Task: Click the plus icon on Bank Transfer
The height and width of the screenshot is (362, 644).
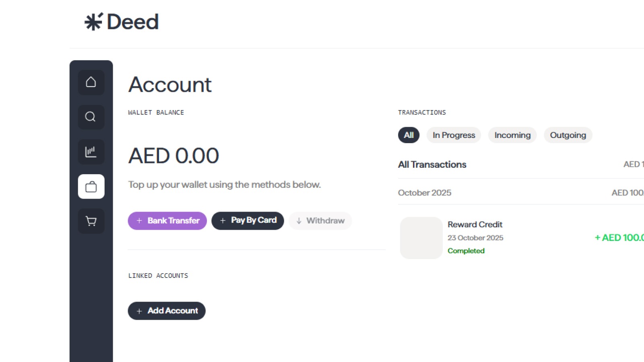Action: coord(139,220)
